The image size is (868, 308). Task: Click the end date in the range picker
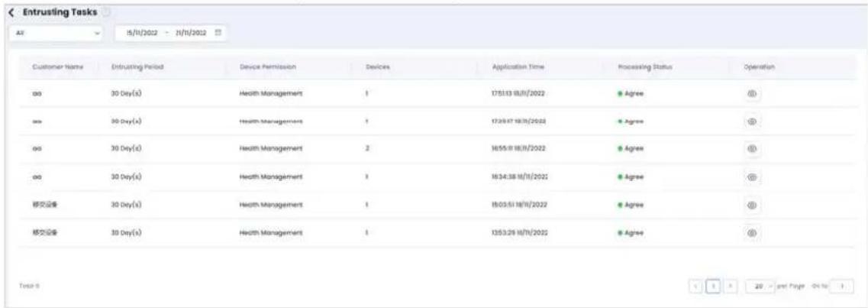pos(190,33)
